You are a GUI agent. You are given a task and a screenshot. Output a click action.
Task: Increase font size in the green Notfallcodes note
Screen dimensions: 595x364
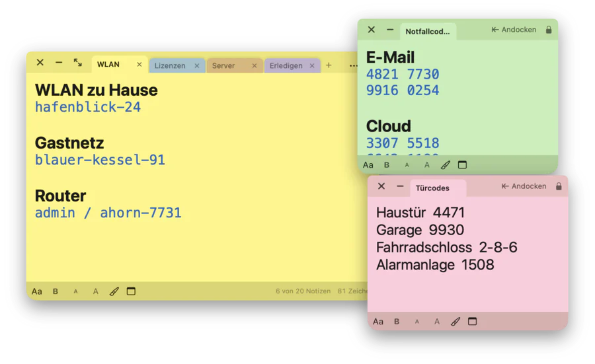click(x=427, y=165)
